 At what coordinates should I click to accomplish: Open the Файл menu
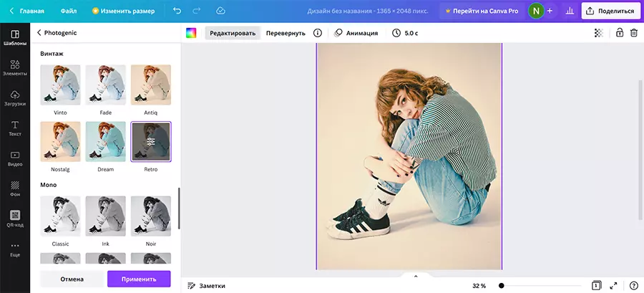69,11
